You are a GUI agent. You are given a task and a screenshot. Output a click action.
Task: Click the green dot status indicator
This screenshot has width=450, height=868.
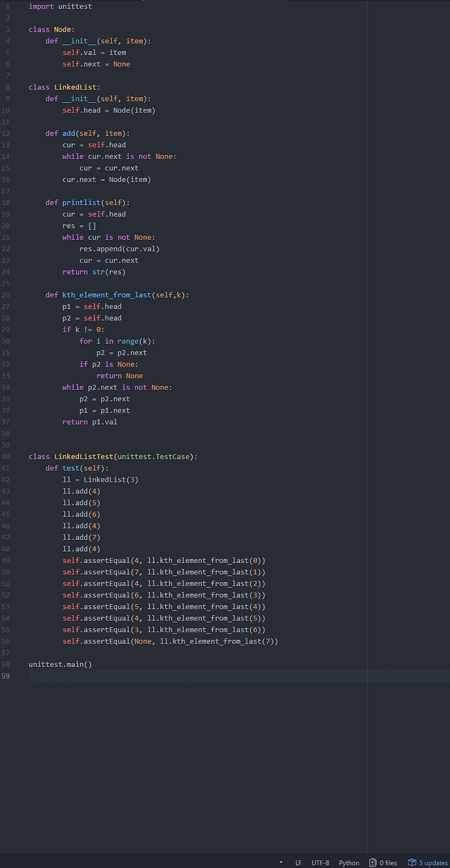point(281,862)
